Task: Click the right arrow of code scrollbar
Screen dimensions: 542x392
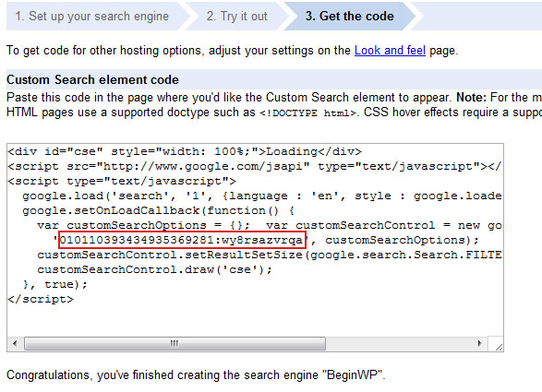Action: (x=480, y=343)
